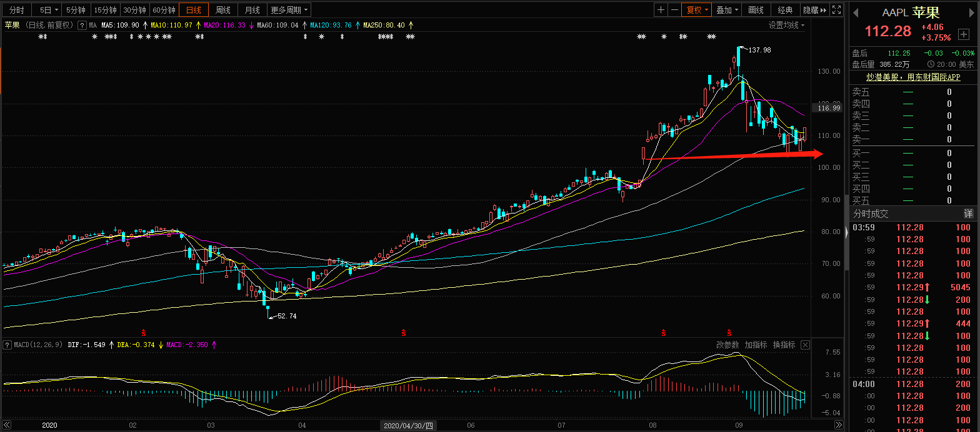
Task: Open the 复权 adjustment dropdown
Action: click(x=697, y=10)
